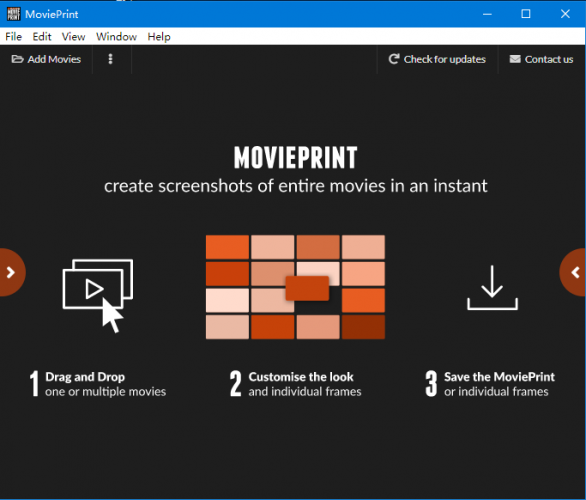Click the Contact us envelope icon

[x=515, y=59]
